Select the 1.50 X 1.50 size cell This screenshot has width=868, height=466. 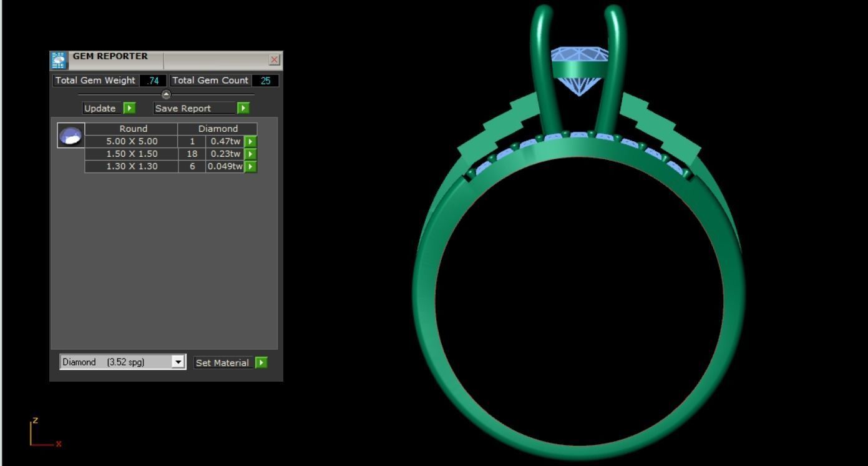[x=132, y=154]
